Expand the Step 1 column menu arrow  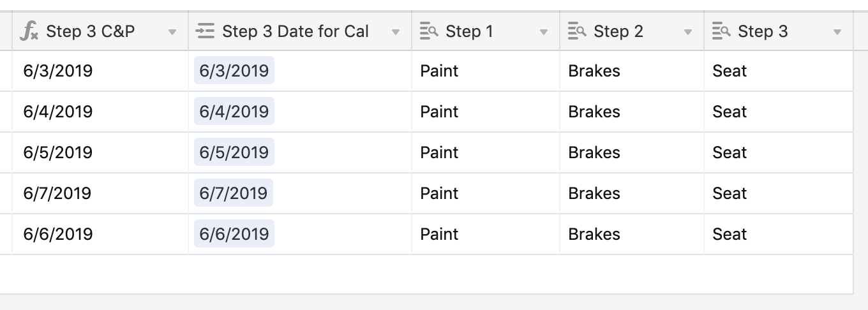pyautogui.click(x=544, y=32)
